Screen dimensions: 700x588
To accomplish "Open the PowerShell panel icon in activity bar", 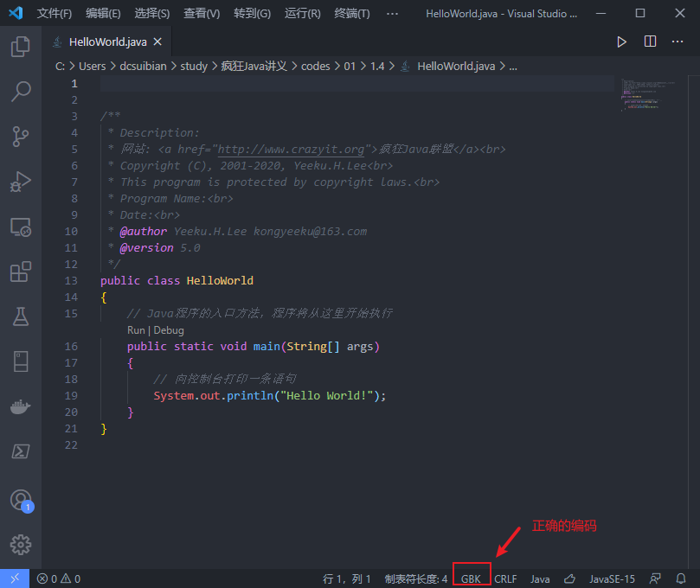I will pos(21,451).
